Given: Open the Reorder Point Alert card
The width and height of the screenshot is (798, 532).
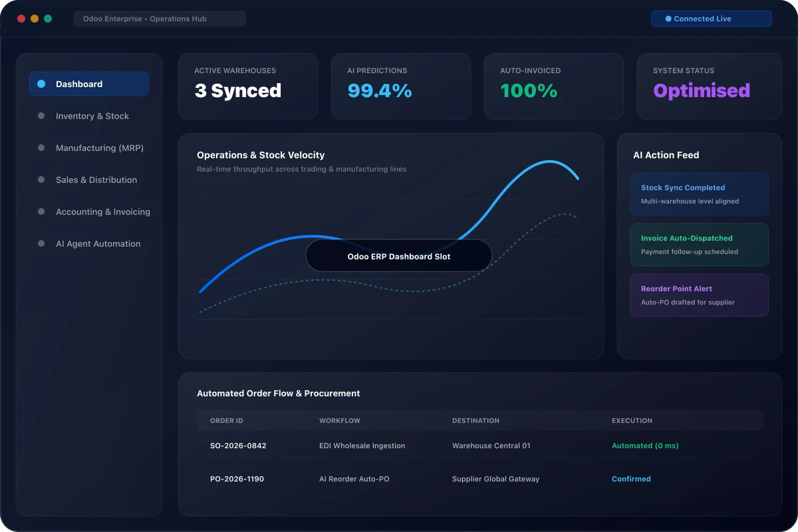Looking at the screenshot, I should 699,295.
